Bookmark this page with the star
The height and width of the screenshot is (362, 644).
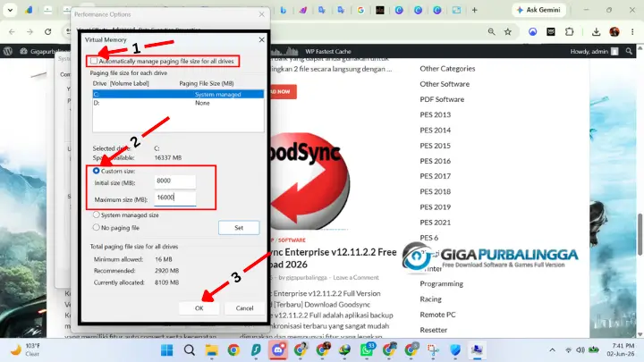508,31
